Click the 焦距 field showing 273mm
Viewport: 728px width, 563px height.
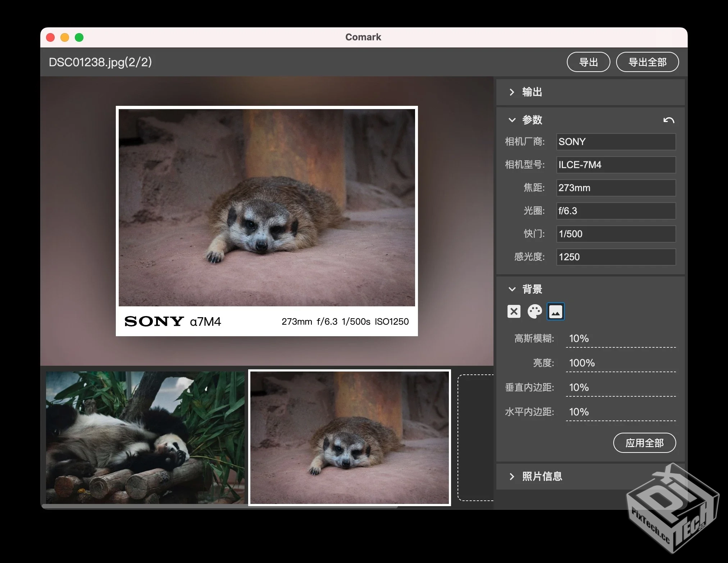(616, 188)
